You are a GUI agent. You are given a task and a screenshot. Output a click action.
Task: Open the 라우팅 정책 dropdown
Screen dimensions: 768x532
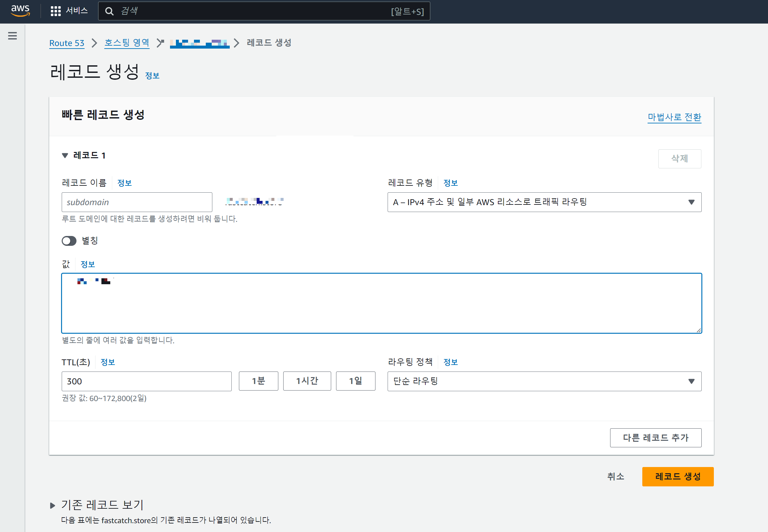(544, 381)
